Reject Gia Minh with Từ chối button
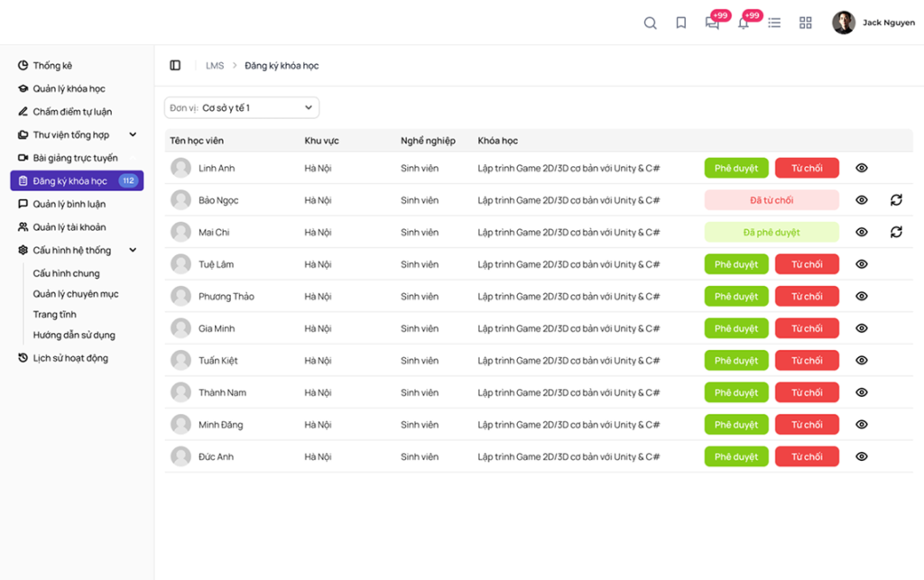This screenshot has width=924, height=580. 807,328
